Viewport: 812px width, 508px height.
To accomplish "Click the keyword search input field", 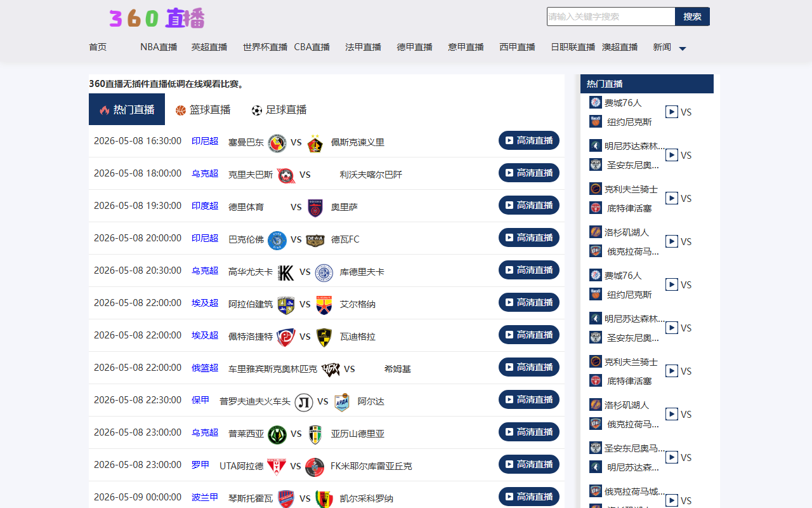I will tap(611, 17).
